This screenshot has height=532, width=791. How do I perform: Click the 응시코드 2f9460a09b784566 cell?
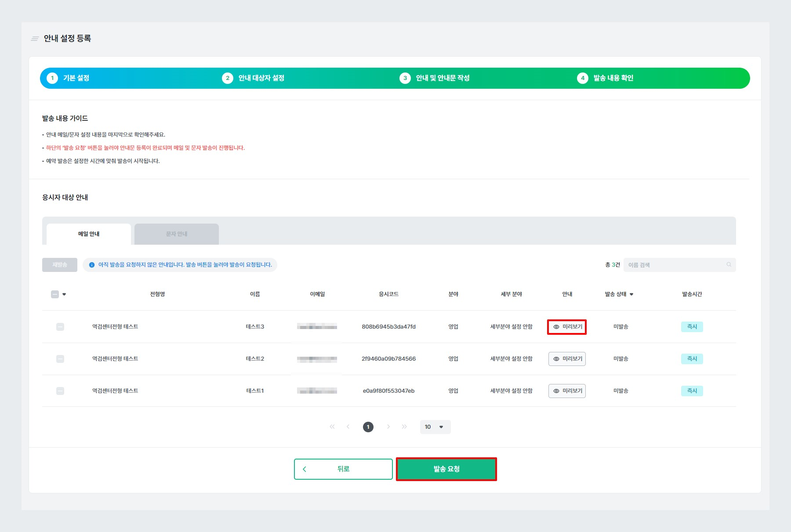389,359
